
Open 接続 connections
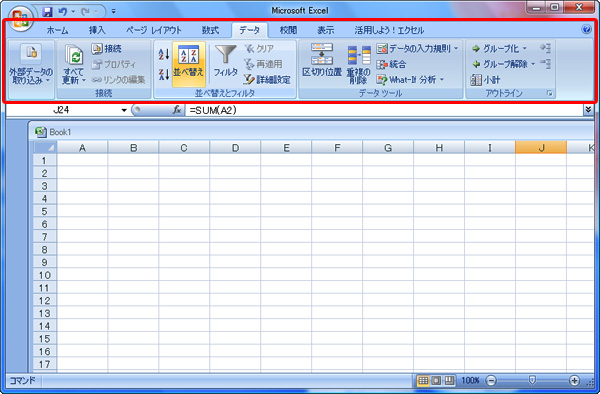[x=107, y=49]
